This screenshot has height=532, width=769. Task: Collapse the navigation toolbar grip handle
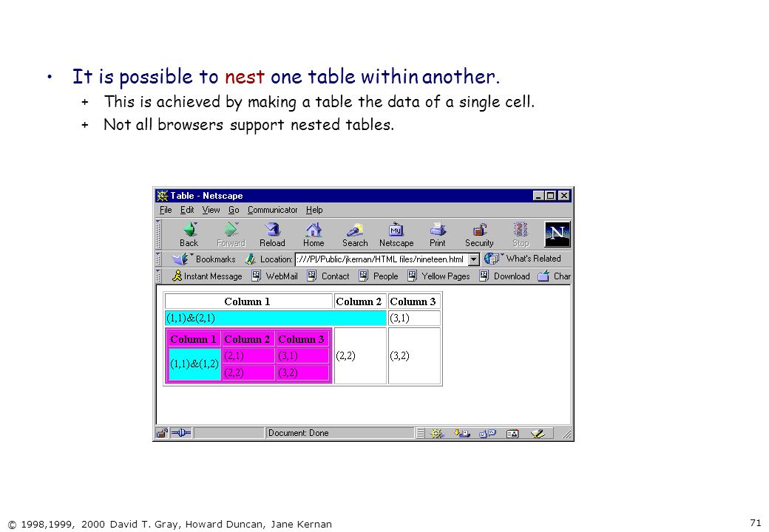158,234
